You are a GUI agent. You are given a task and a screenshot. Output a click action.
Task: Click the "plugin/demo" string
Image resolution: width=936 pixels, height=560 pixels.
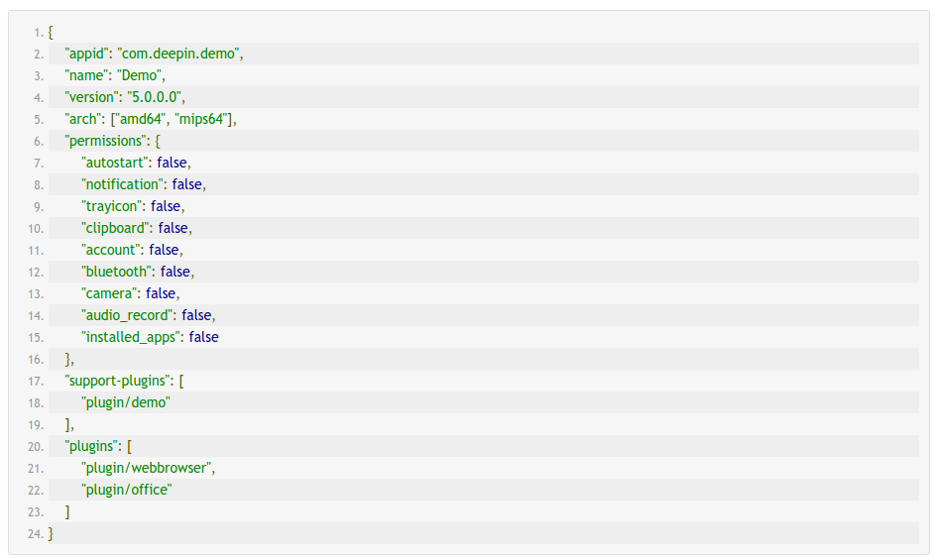[x=126, y=402]
